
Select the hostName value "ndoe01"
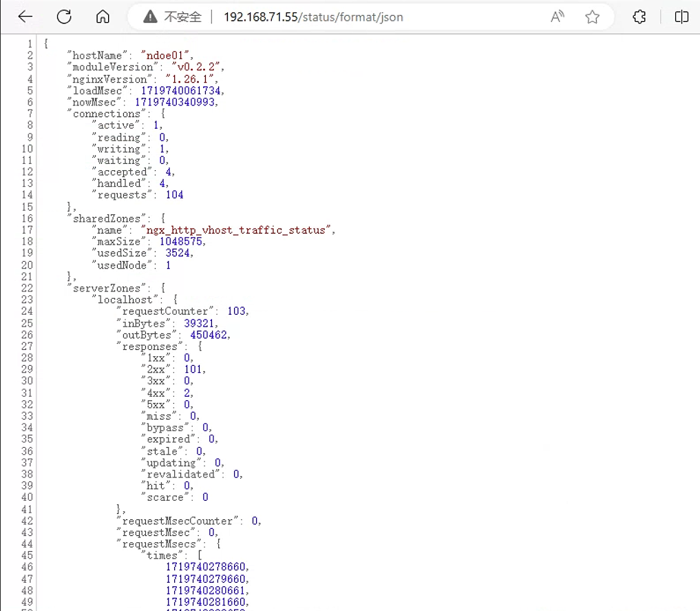point(166,55)
